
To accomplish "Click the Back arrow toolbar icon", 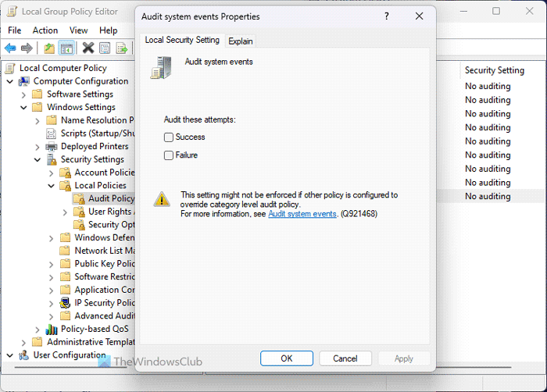I will pyautogui.click(x=11, y=48).
